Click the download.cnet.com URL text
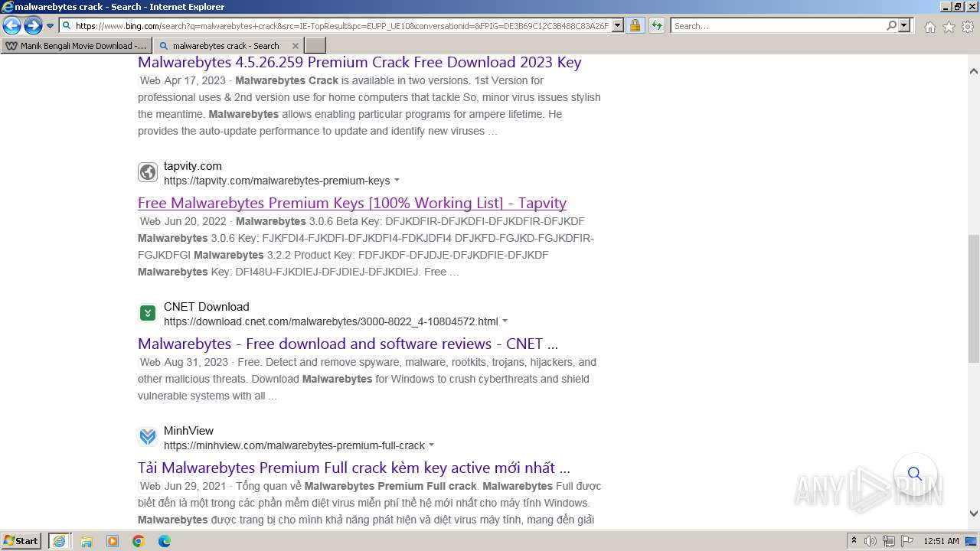 (x=331, y=321)
